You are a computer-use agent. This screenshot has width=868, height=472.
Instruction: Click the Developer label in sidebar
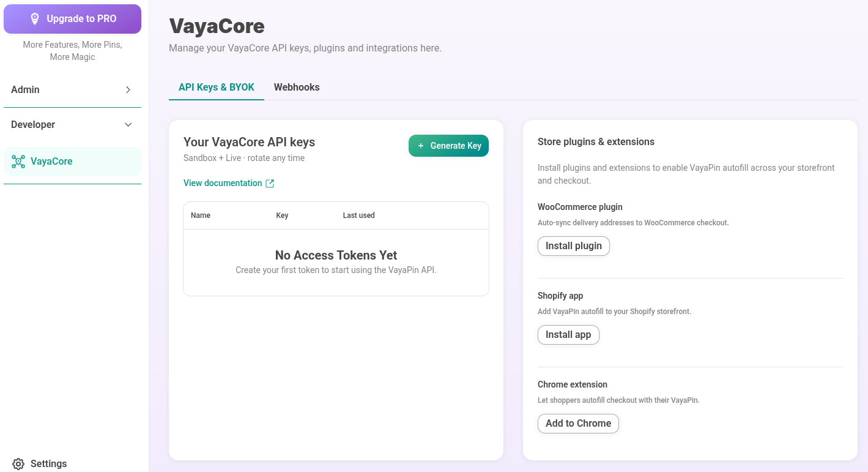click(x=33, y=125)
